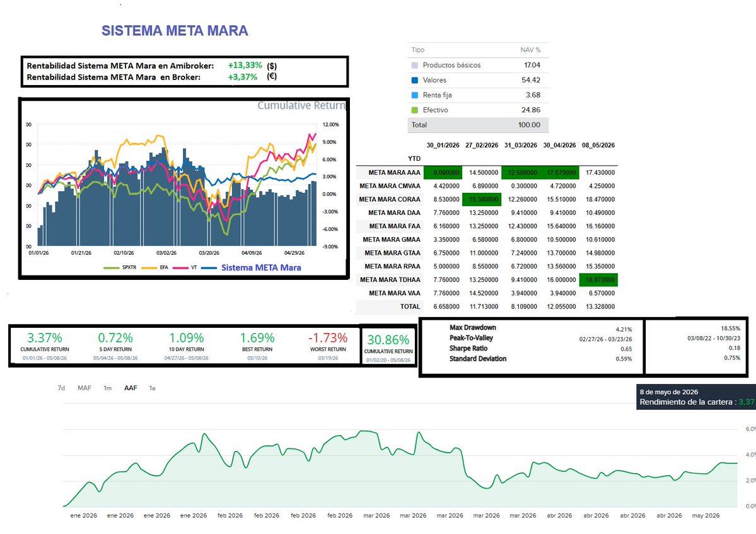Viewport: 756px width, 534px height.
Task: Click the META MARA CMVAA row label
Action: point(390,185)
